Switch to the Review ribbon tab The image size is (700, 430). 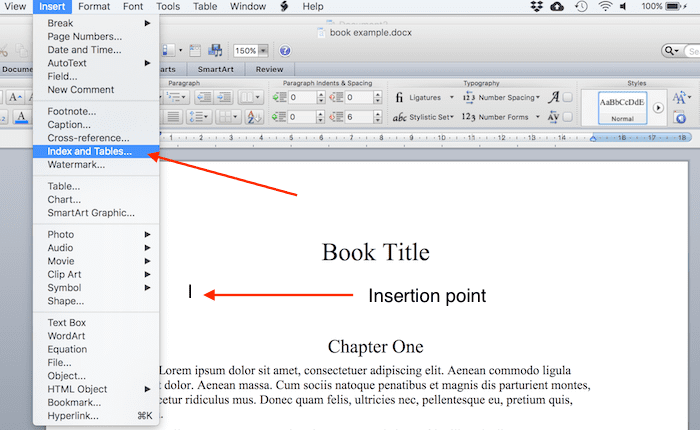click(x=269, y=69)
